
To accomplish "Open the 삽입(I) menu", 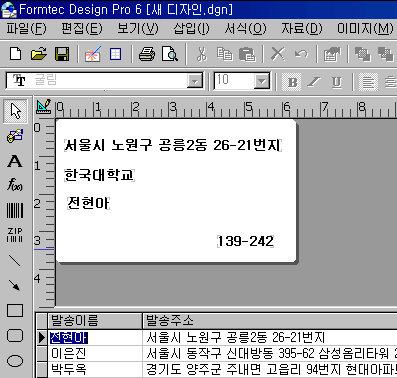I will pos(192,28).
